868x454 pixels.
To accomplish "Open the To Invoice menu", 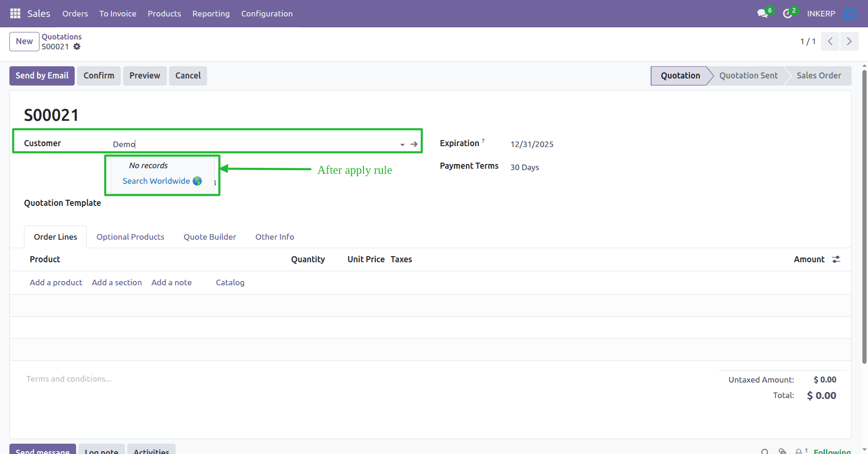I will 118,14.
